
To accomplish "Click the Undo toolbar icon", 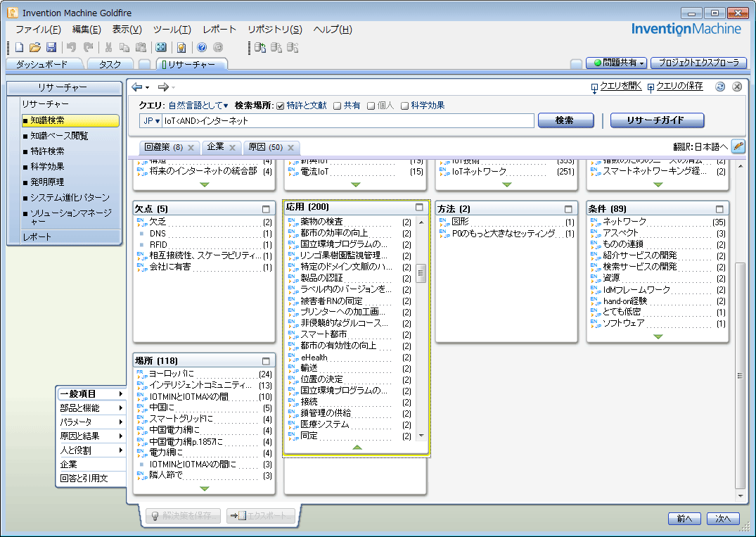I will [x=71, y=47].
